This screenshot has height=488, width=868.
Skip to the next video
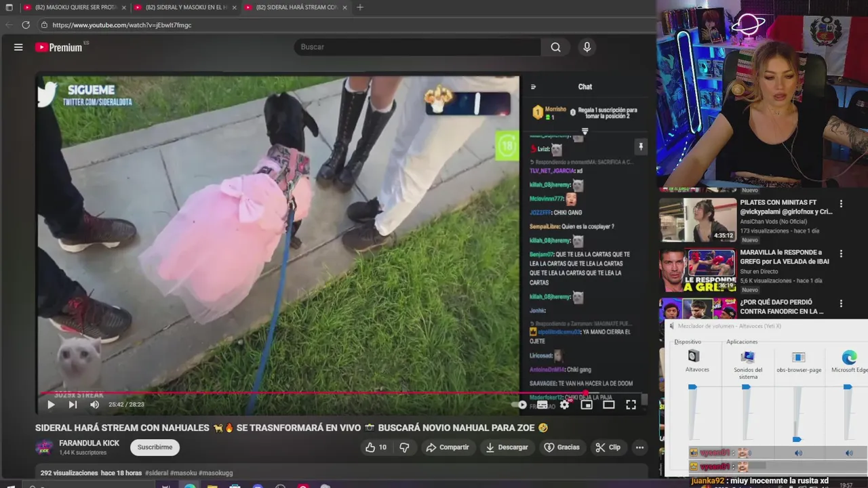(73, 405)
